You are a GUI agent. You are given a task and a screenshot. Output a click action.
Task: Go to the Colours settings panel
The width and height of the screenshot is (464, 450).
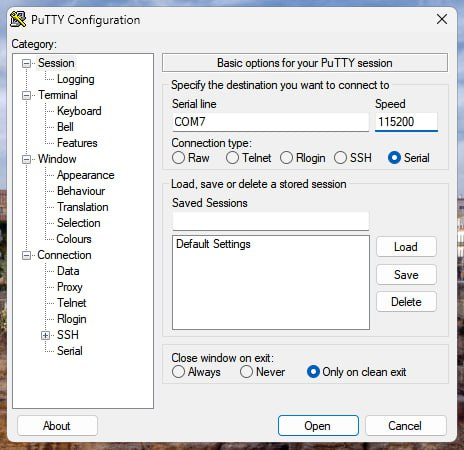[74, 239]
